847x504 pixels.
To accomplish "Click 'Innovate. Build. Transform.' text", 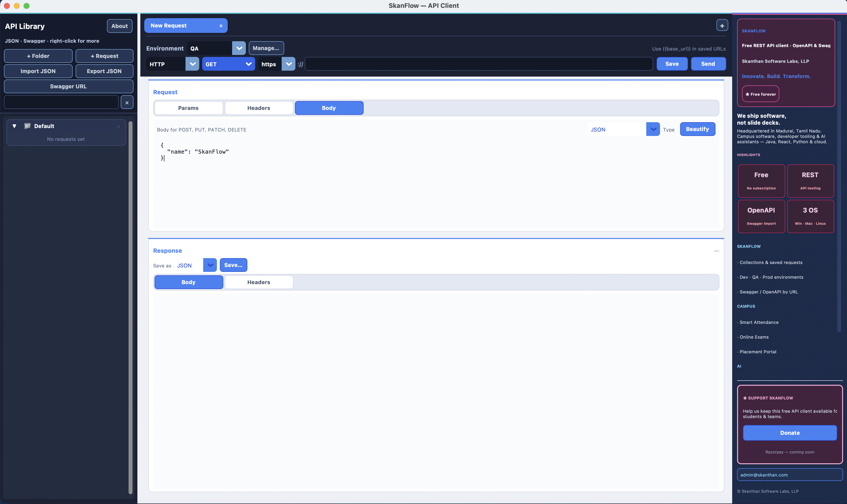I will coord(776,76).
